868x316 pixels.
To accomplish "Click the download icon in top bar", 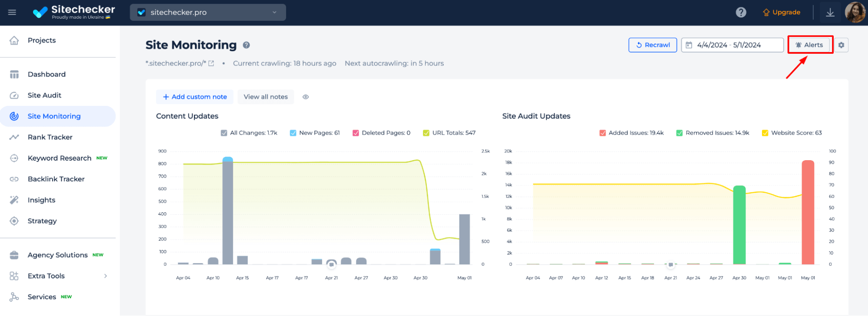I will tap(830, 12).
